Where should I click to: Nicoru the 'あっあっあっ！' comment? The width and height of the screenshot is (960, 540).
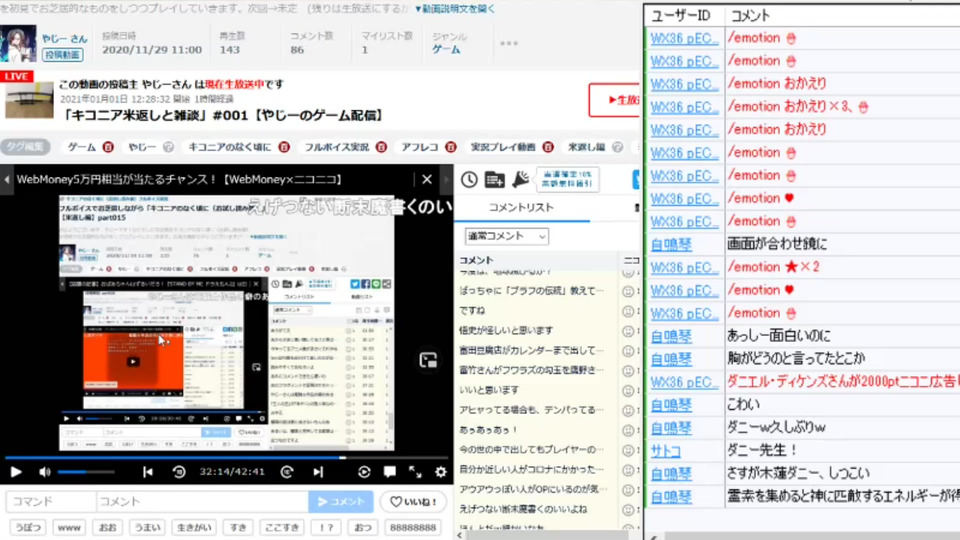628,430
